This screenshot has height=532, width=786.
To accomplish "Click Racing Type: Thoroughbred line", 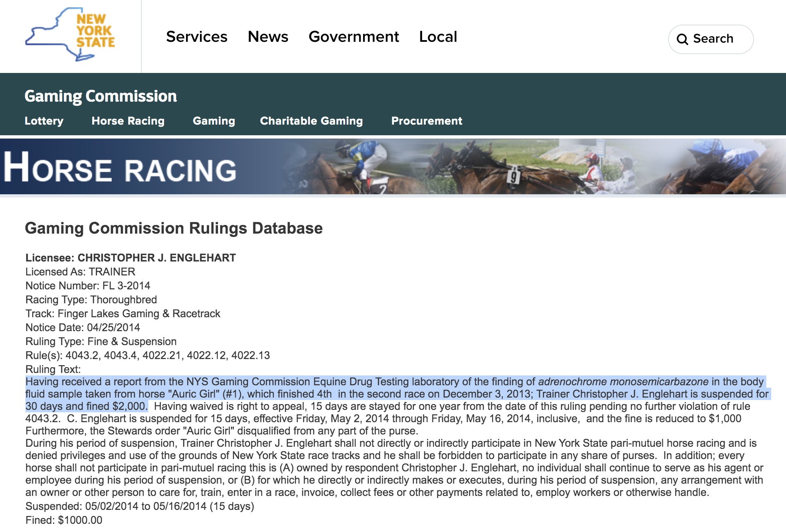I will [91, 300].
